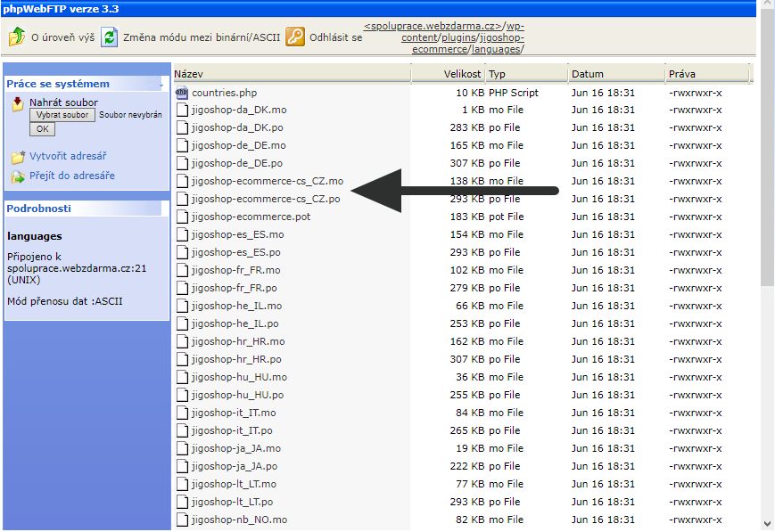This screenshot has height=532, width=775.
Task: Click the PHP Script type cell
Action: coord(514,93)
